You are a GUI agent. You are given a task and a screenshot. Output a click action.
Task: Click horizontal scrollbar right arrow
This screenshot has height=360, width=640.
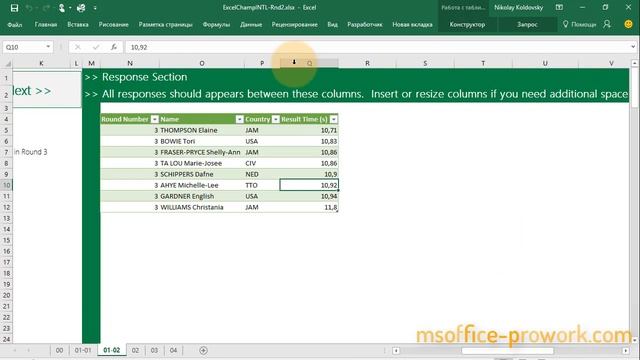[x=626, y=351]
